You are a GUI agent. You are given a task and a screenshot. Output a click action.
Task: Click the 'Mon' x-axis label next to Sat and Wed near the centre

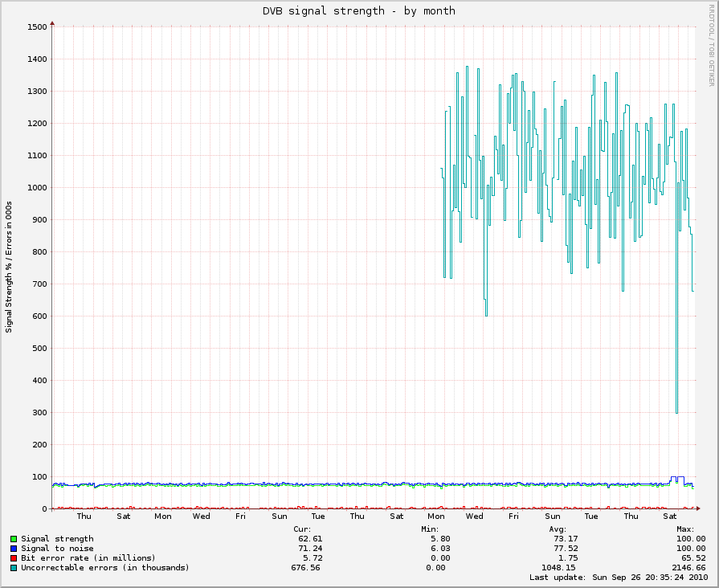coord(436,516)
